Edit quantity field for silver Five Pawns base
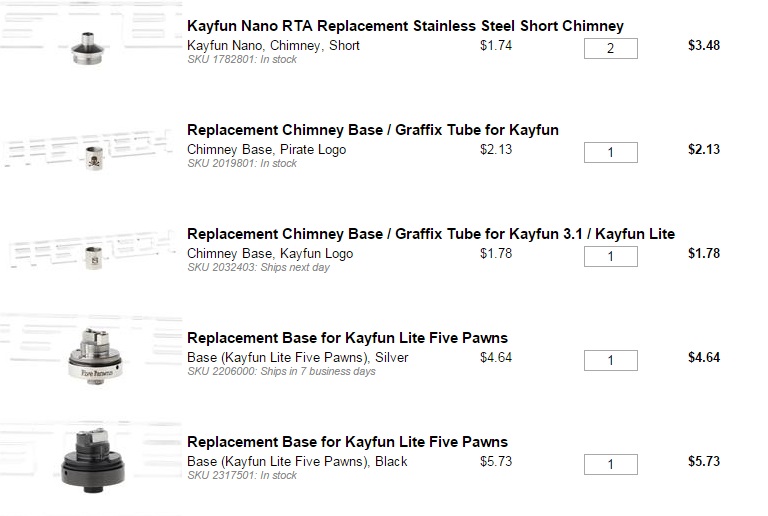 (x=611, y=360)
